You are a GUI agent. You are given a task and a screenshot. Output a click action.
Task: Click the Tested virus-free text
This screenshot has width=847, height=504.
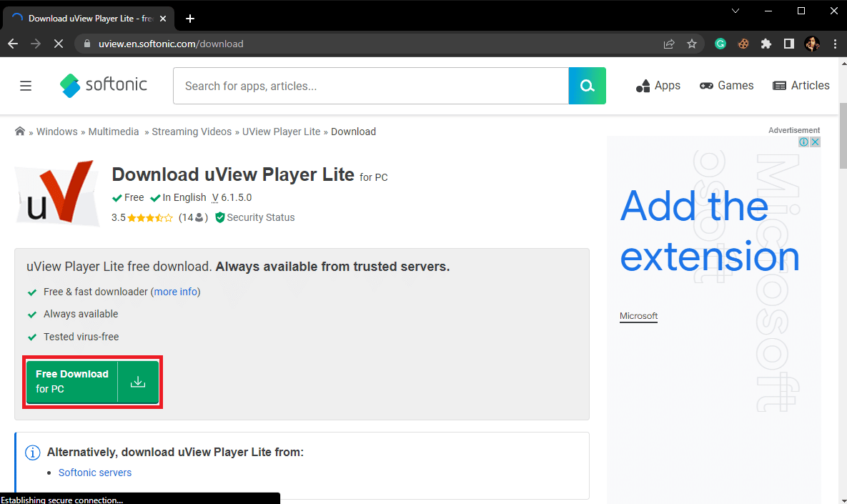(81, 337)
